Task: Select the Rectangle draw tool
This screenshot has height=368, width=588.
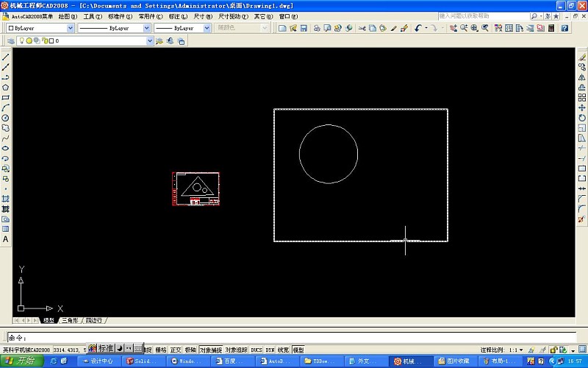Action: [x=6, y=98]
